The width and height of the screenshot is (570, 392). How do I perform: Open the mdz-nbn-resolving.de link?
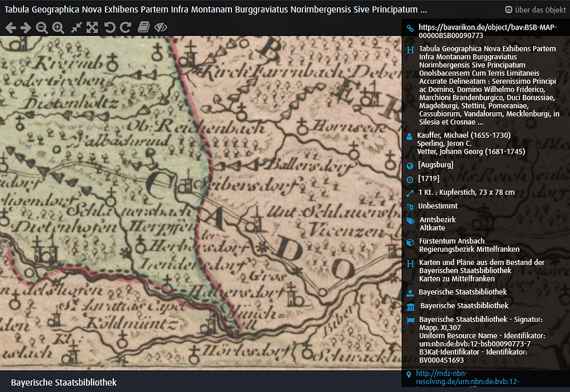467,377
